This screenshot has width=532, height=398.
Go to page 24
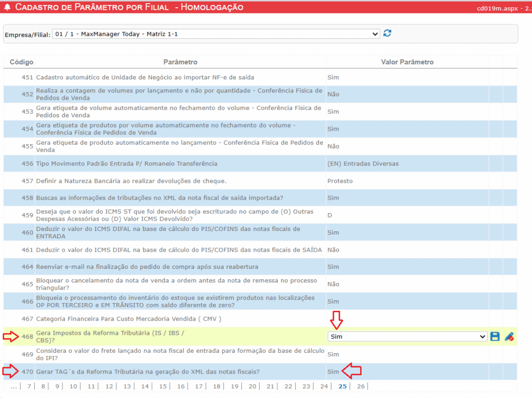tap(324, 386)
